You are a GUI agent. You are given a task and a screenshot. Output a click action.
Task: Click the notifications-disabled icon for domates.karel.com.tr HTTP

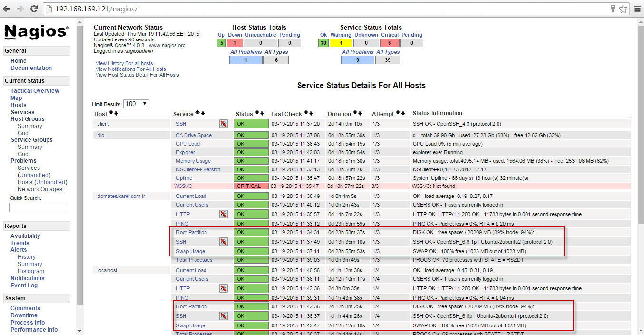(223, 215)
